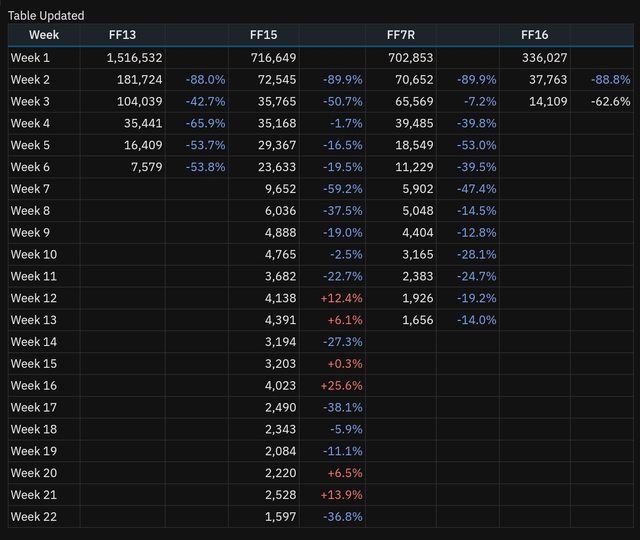Click FF13 value '181,724'
This screenshot has height=540, width=640.
click(x=140, y=80)
